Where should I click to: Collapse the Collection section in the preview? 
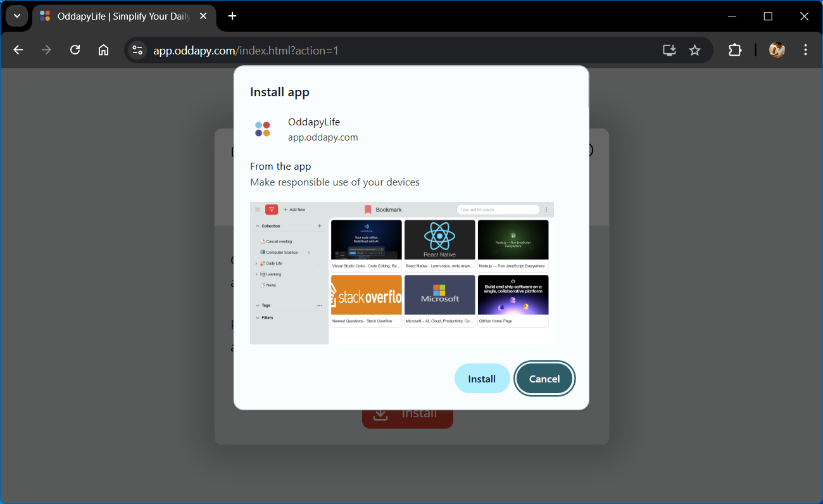[x=258, y=225]
